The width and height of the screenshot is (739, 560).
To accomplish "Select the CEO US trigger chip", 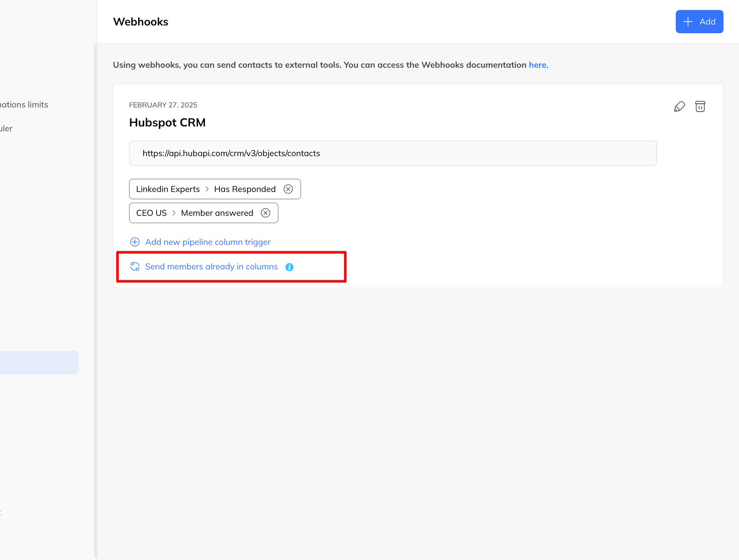I will coord(204,213).
